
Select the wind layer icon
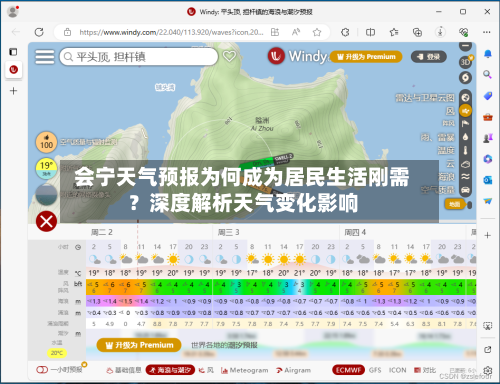(x=465, y=111)
